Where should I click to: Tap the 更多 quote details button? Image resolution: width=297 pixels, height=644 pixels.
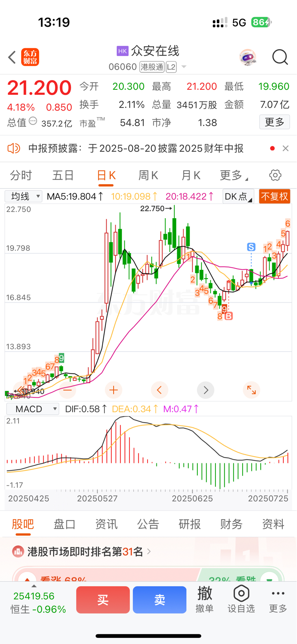(275, 122)
